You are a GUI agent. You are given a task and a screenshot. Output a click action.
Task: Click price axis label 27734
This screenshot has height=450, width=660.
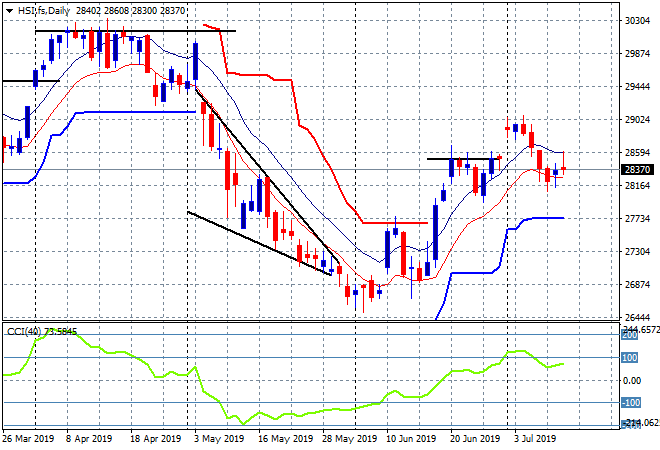[x=637, y=218]
